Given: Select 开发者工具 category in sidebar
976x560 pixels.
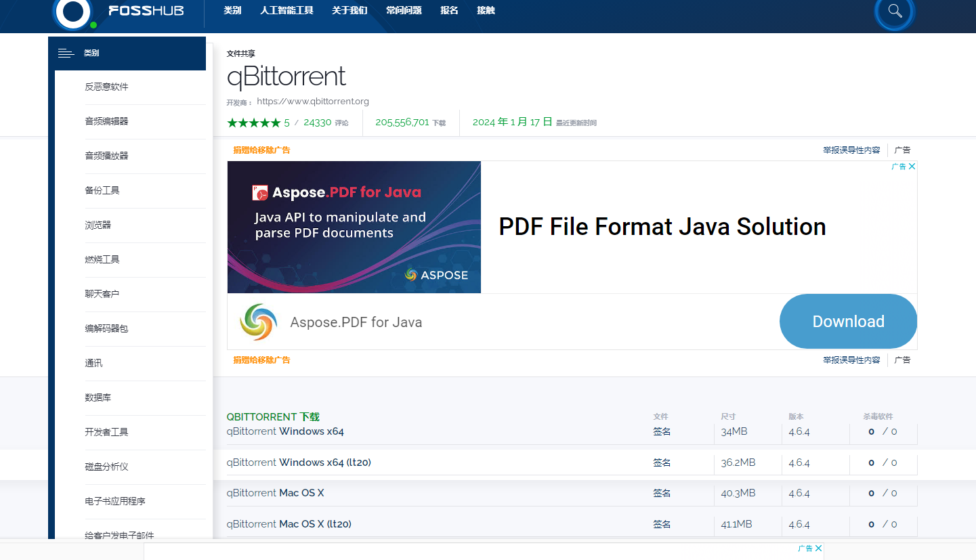Looking at the screenshot, I should [106, 432].
